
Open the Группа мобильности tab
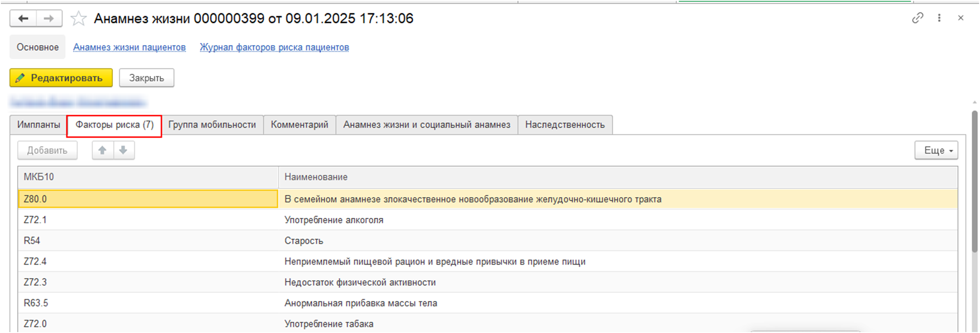pyautogui.click(x=212, y=125)
